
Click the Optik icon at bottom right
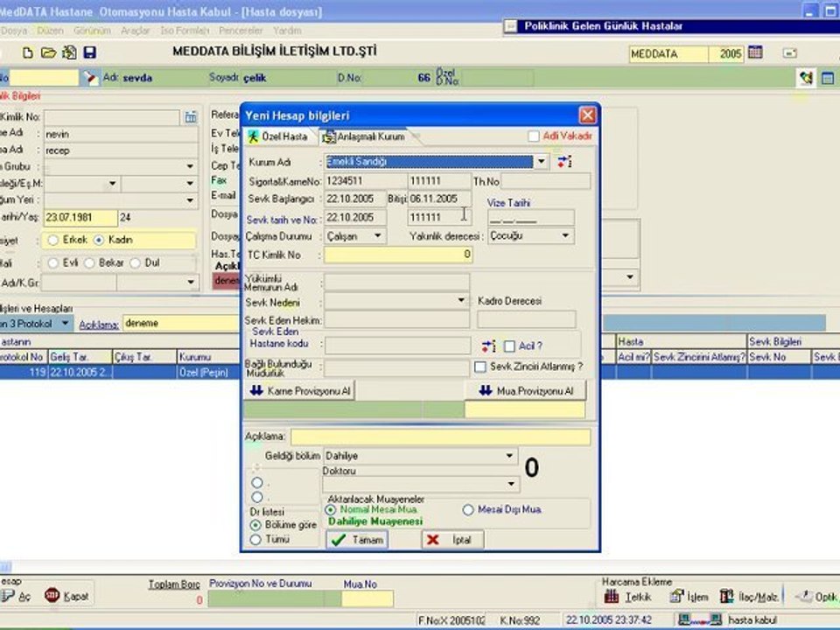(x=803, y=596)
